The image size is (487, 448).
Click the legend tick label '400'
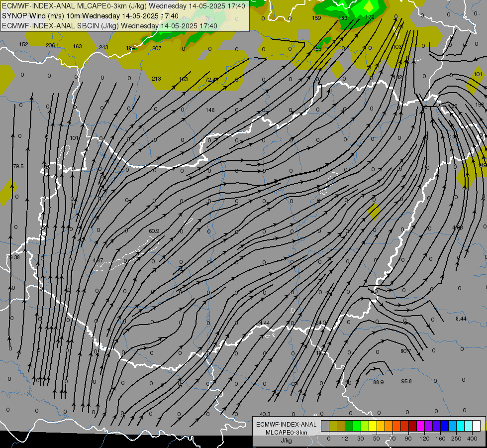[472, 439]
